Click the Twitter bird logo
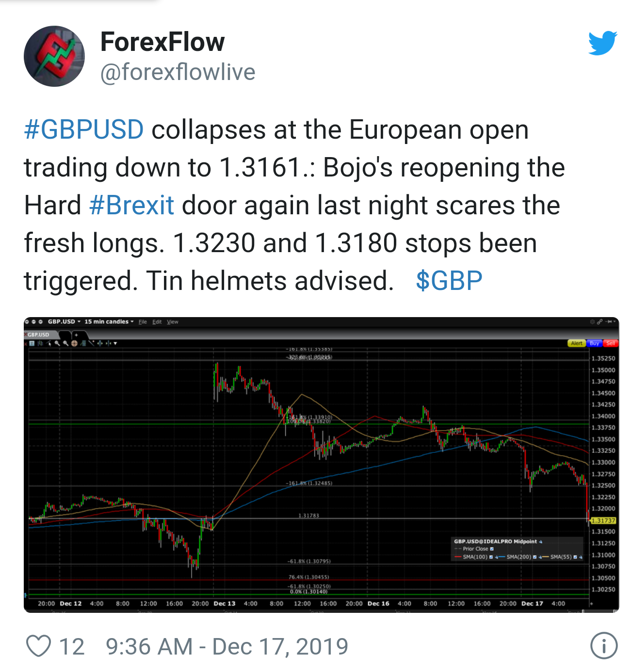 (x=602, y=43)
